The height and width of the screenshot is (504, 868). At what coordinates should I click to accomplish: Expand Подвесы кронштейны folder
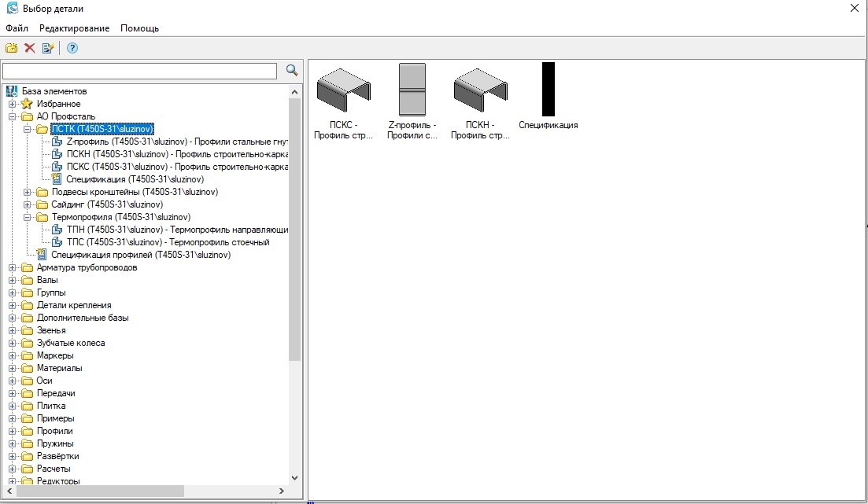[27, 192]
